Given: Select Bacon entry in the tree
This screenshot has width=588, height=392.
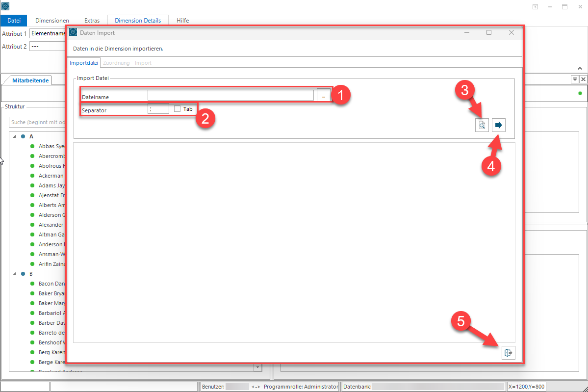Looking at the screenshot, I should coord(52,284).
